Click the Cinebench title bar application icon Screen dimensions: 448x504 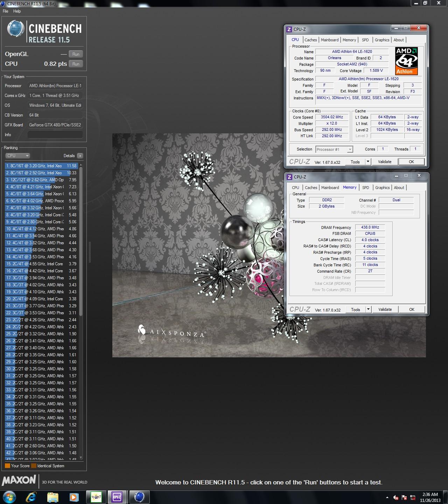coord(3,3)
